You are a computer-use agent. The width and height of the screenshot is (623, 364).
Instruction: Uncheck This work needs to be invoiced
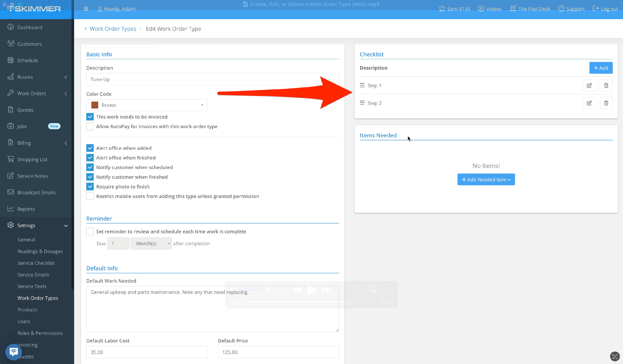pyautogui.click(x=90, y=117)
